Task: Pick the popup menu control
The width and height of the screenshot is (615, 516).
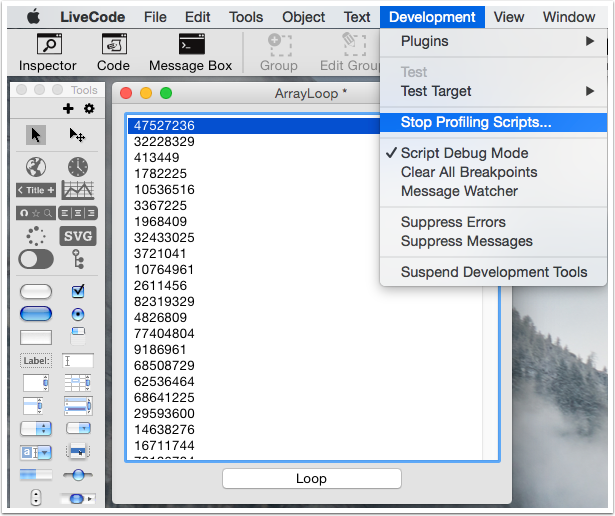Action: [x=78, y=451]
